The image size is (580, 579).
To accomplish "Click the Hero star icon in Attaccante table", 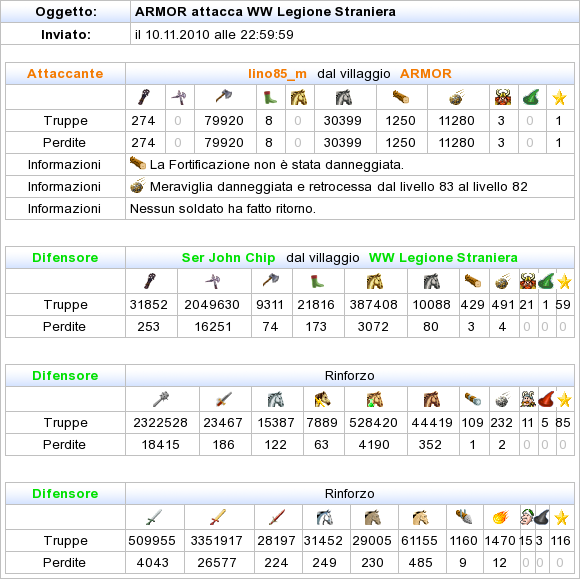I will click(x=559, y=98).
